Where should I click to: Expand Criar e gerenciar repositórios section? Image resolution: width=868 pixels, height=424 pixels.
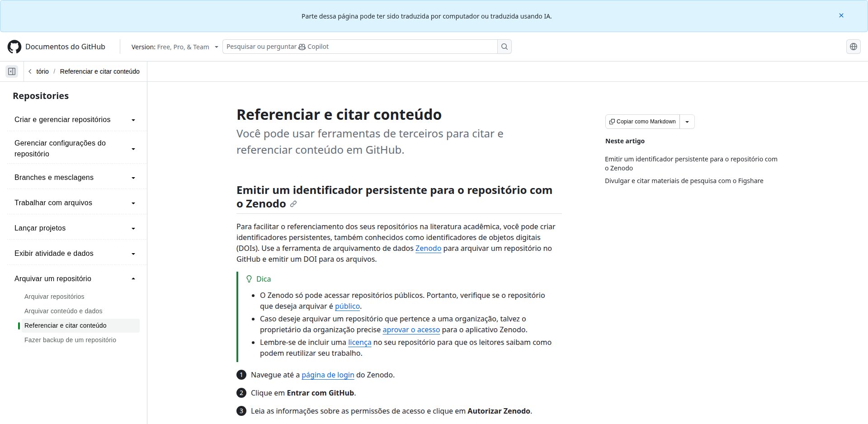coord(75,120)
